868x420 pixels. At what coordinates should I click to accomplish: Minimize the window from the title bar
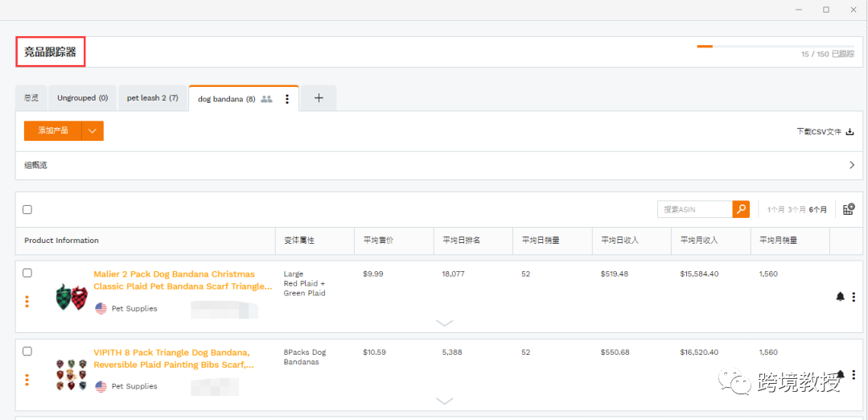click(799, 10)
